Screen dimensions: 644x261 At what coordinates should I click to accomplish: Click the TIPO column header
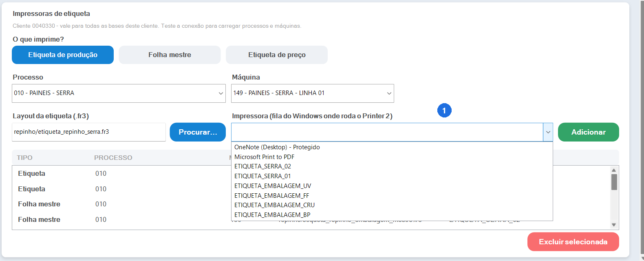click(24, 158)
